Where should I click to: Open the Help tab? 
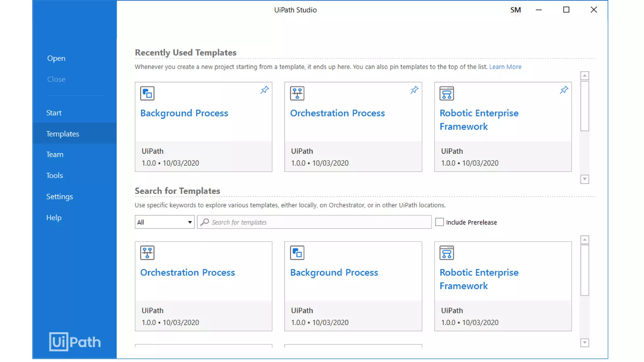tap(54, 217)
